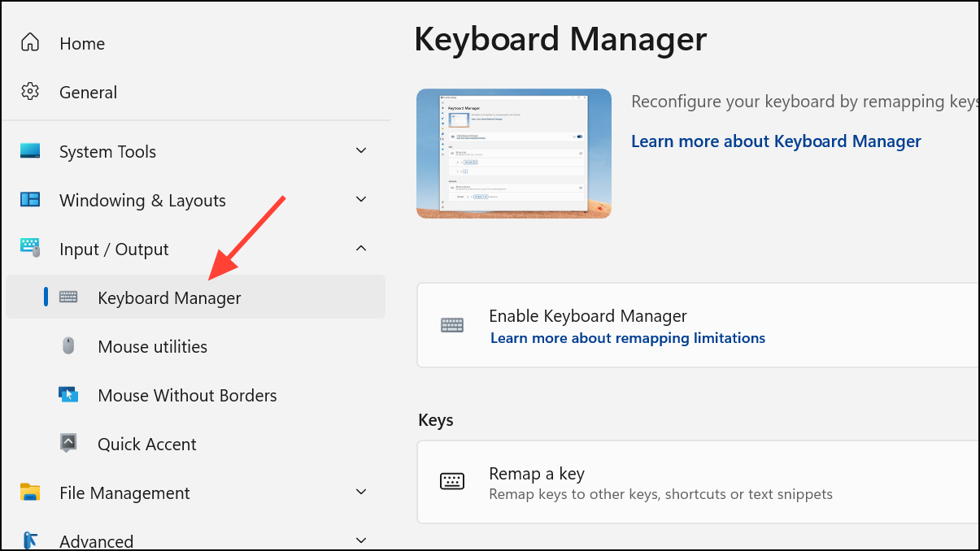Select the Keyboard Manager label in the sidebar
Screen dimensions: 980x551
[x=169, y=298]
